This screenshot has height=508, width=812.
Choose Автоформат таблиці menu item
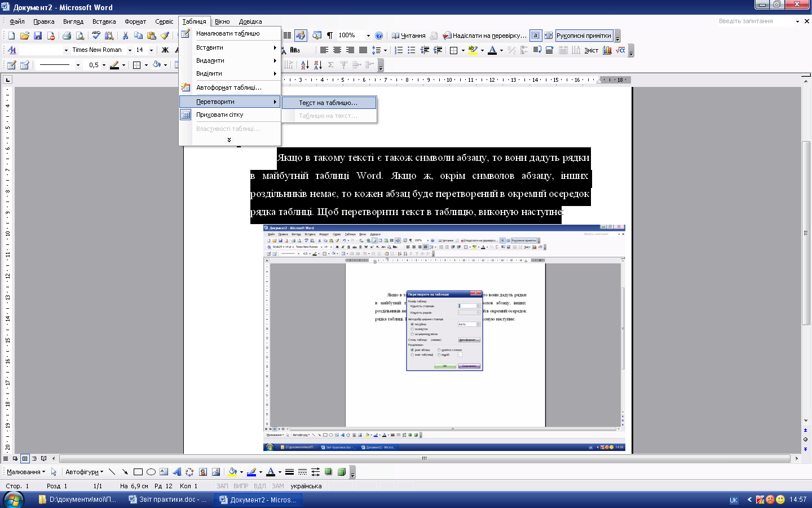(x=230, y=87)
